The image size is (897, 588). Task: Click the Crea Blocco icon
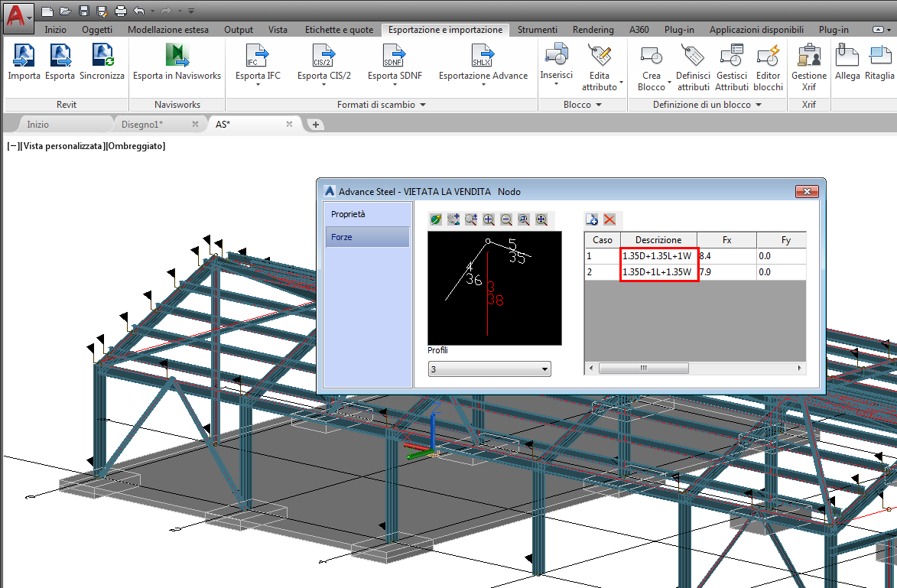(x=651, y=55)
